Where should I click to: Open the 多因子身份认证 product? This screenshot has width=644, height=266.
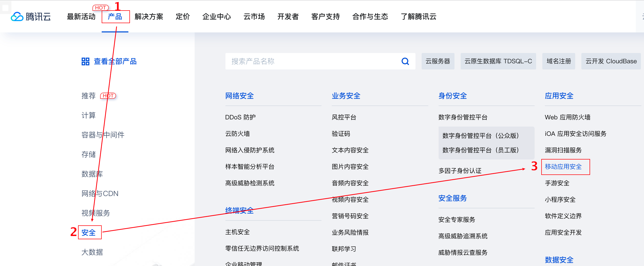(460, 171)
